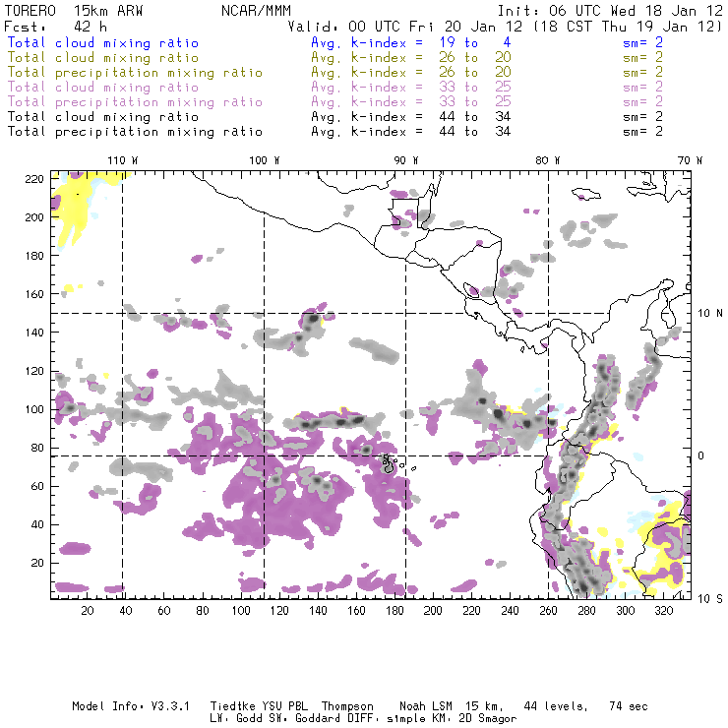This screenshot has height=728, width=728.
Task: Select the '0' equator latitude label
Action: pos(701,455)
